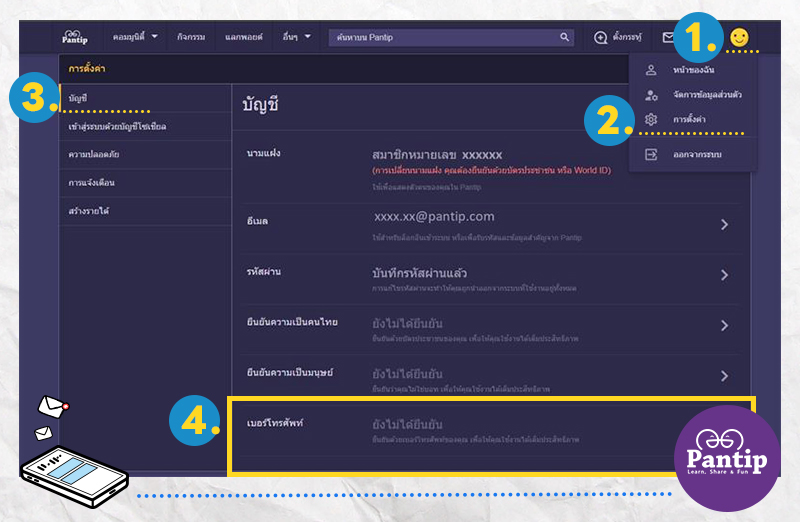This screenshot has height=522, width=800.
Task: Open the รหัสผ่าน row chevron arrow
Action: (724, 275)
